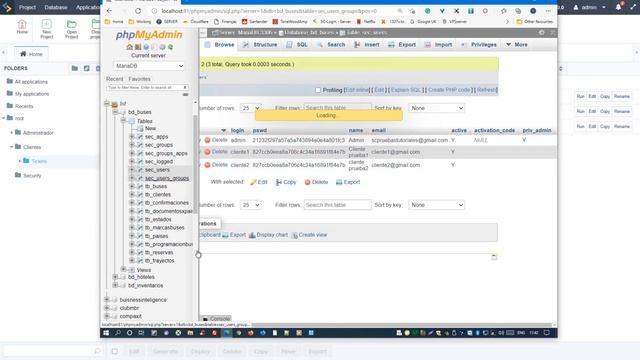The image size is (640, 360).
Task: Click browser back arrow button
Action: (x=109, y=11)
